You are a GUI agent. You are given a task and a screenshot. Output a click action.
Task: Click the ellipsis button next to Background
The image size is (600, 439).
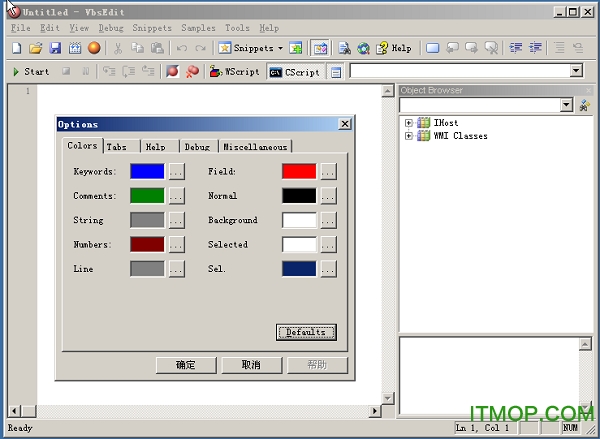pos(329,220)
